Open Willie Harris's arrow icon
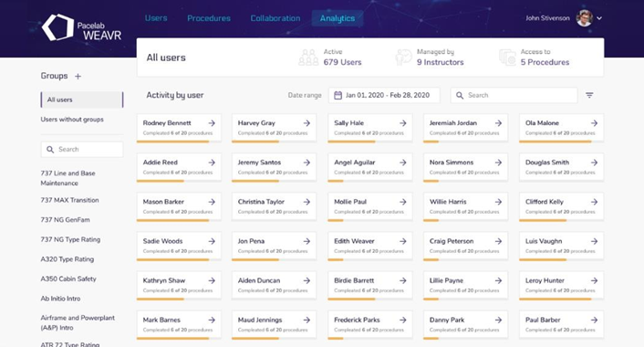 pyautogui.click(x=498, y=202)
